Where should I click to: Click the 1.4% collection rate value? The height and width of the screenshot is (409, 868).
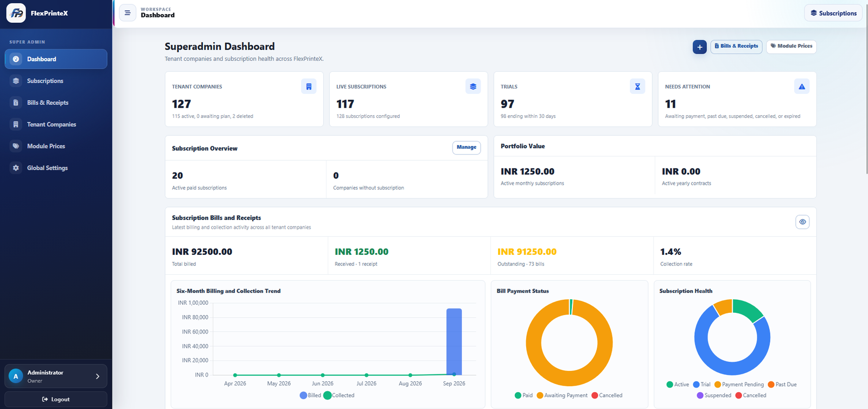tap(671, 251)
